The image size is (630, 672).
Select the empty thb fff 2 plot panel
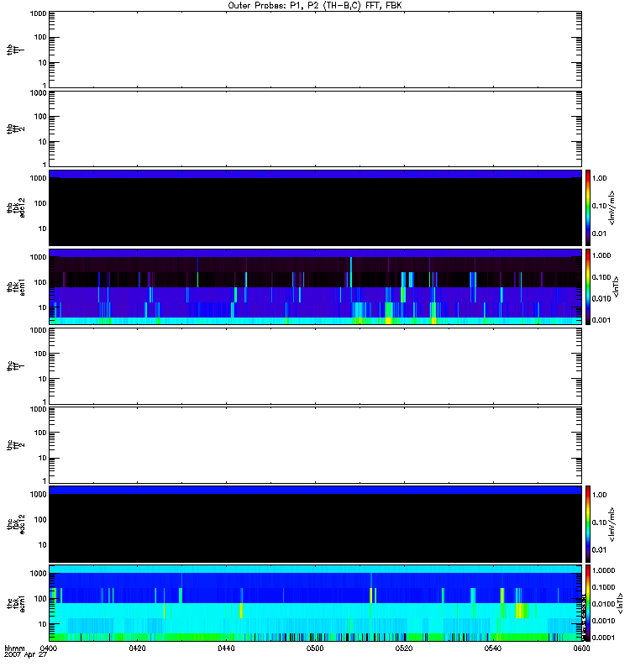tap(315, 129)
